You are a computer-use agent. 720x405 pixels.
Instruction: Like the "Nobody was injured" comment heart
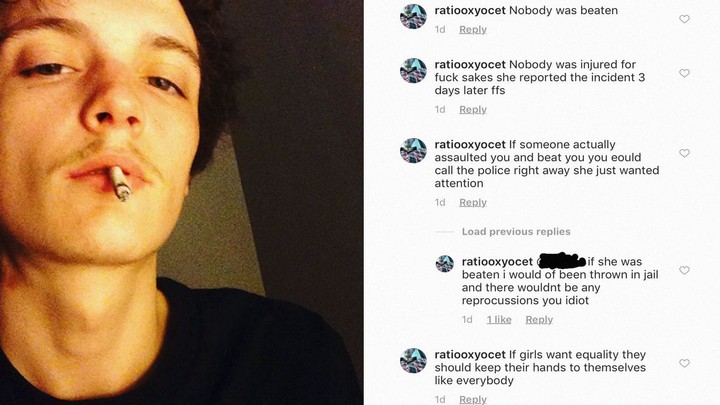pyautogui.click(x=684, y=73)
